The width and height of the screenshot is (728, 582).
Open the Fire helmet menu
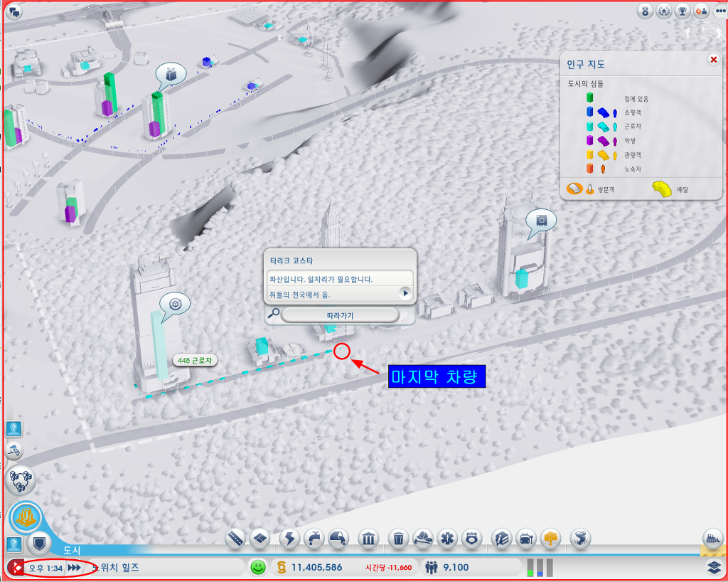(x=423, y=539)
